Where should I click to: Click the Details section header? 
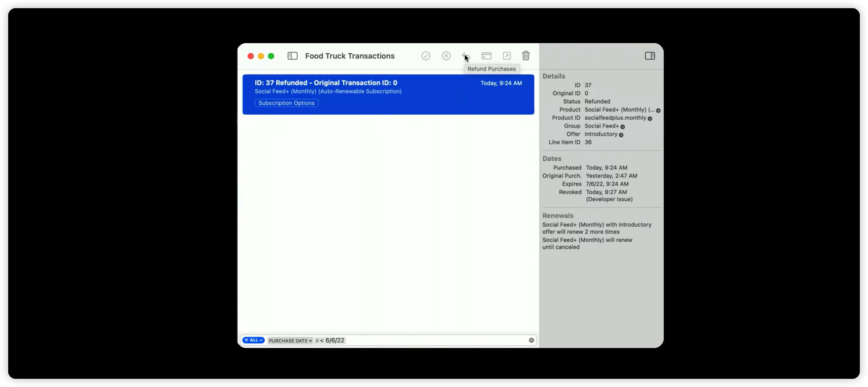tap(553, 76)
